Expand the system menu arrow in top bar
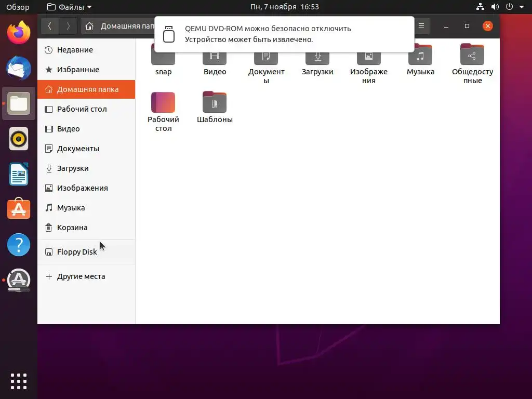The image size is (532, 399). click(x=522, y=7)
